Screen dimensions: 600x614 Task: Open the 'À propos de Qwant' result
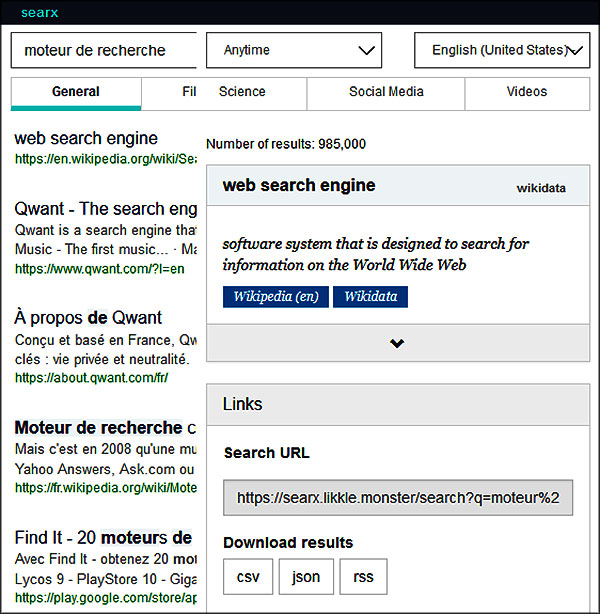pyautogui.click(x=88, y=318)
